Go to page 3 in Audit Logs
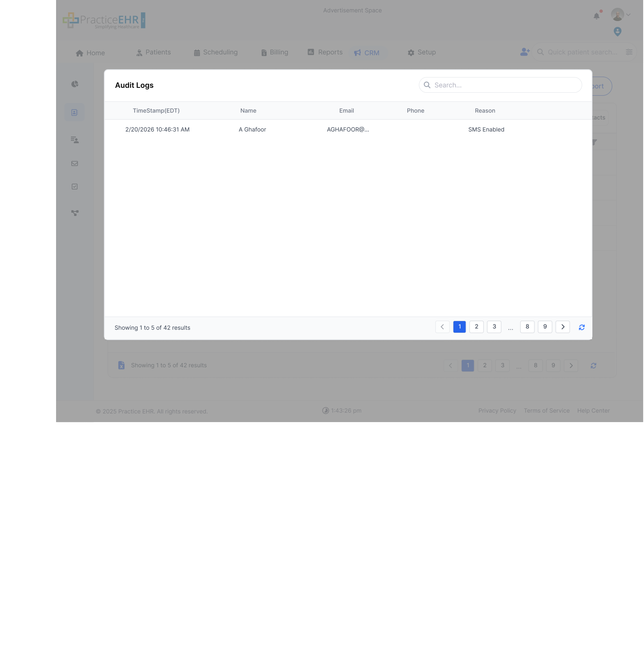The width and height of the screenshot is (644, 669). click(x=494, y=327)
